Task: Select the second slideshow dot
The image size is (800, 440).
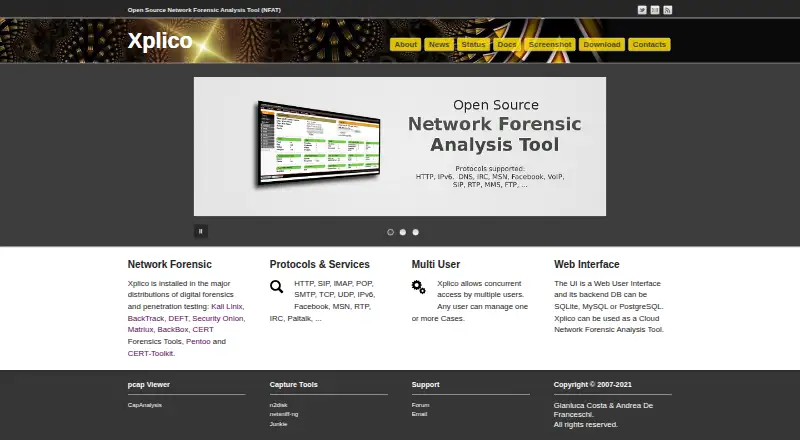Action: (x=403, y=232)
